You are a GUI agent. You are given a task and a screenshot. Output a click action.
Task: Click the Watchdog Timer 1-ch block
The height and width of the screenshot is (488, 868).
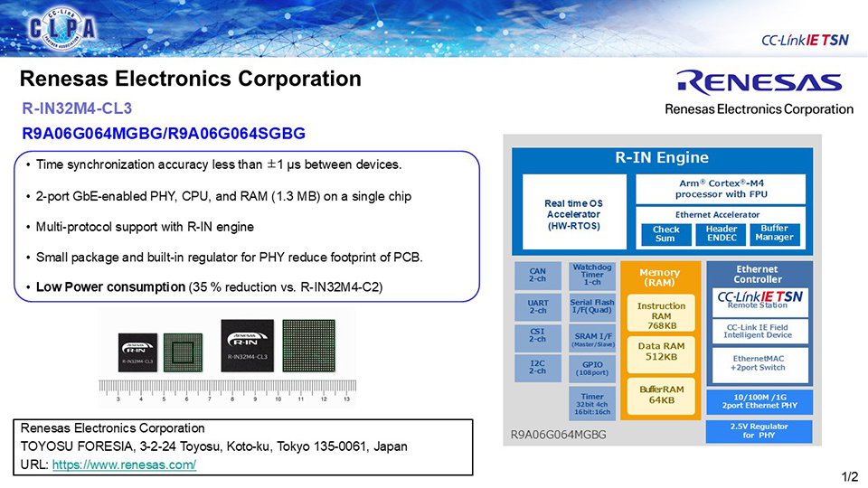pos(592,276)
